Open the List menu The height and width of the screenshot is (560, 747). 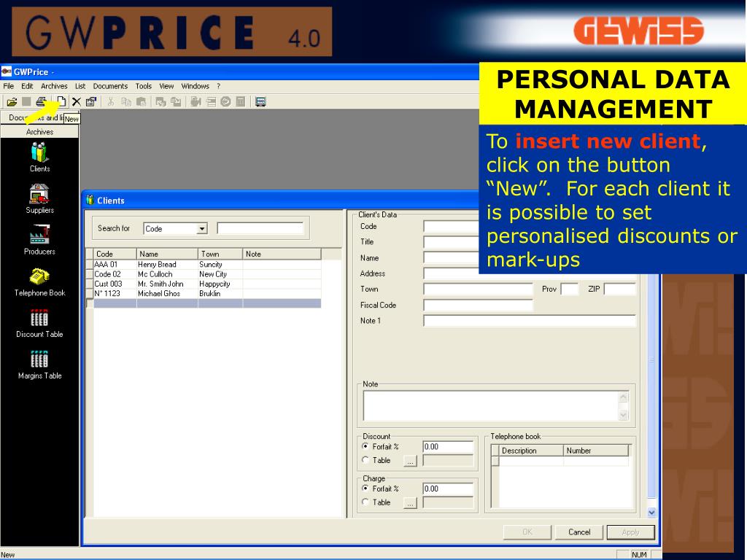click(80, 86)
